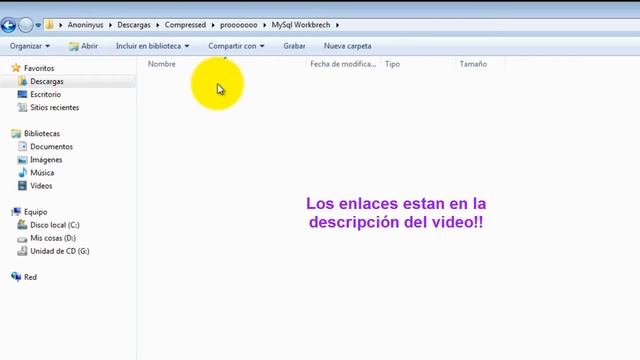Go back with the blue Back arrow
Screen dimensions: 640x360
click(8, 25)
